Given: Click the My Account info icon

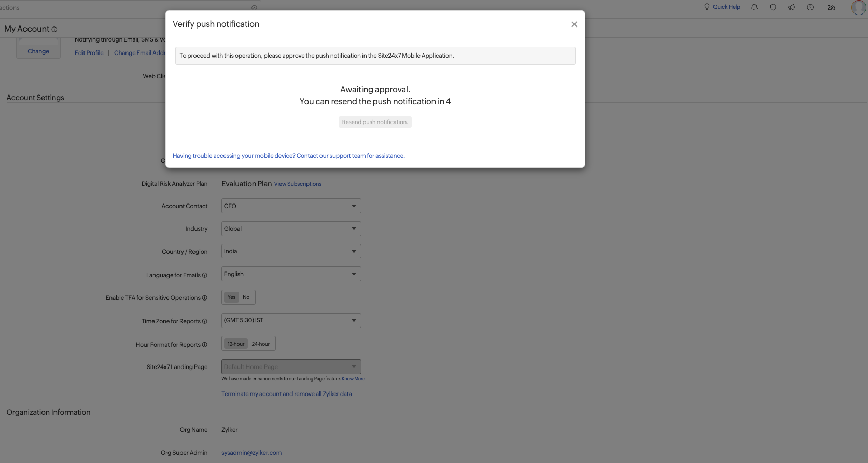Looking at the screenshot, I should click(x=54, y=30).
